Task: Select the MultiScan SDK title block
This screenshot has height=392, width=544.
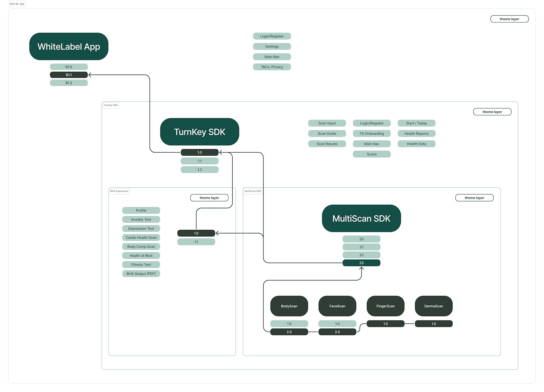Action: point(361,219)
